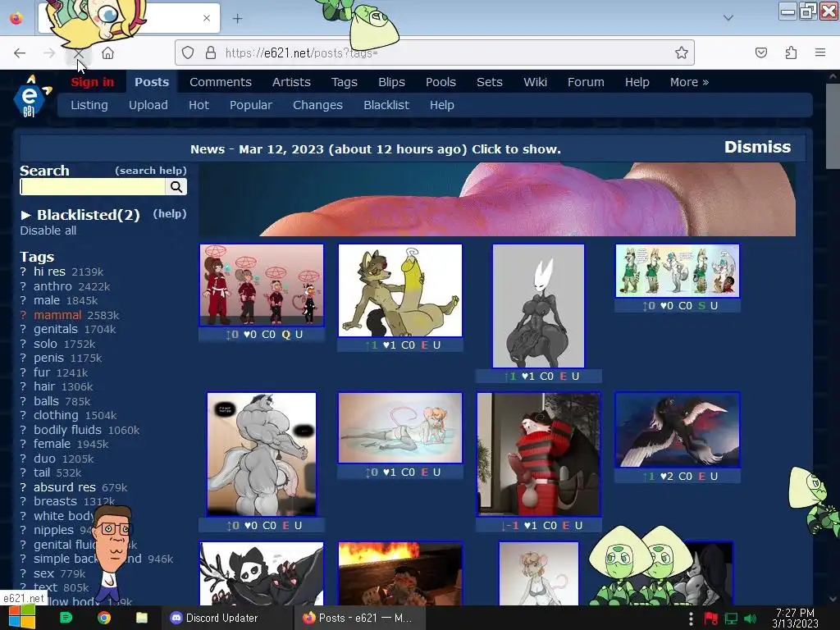Open wiki question mark beside mammal tag
The image size is (840, 630).
point(23,315)
